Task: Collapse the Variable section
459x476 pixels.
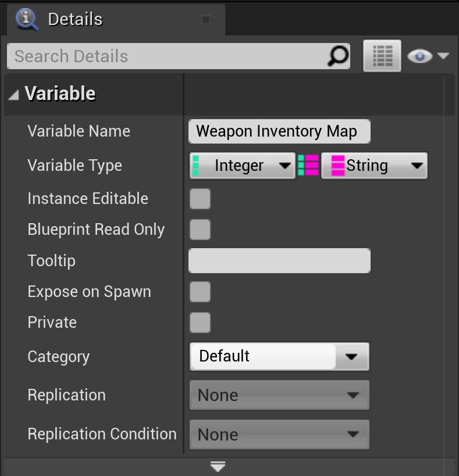Action: pyautogui.click(x=14, y=94)
